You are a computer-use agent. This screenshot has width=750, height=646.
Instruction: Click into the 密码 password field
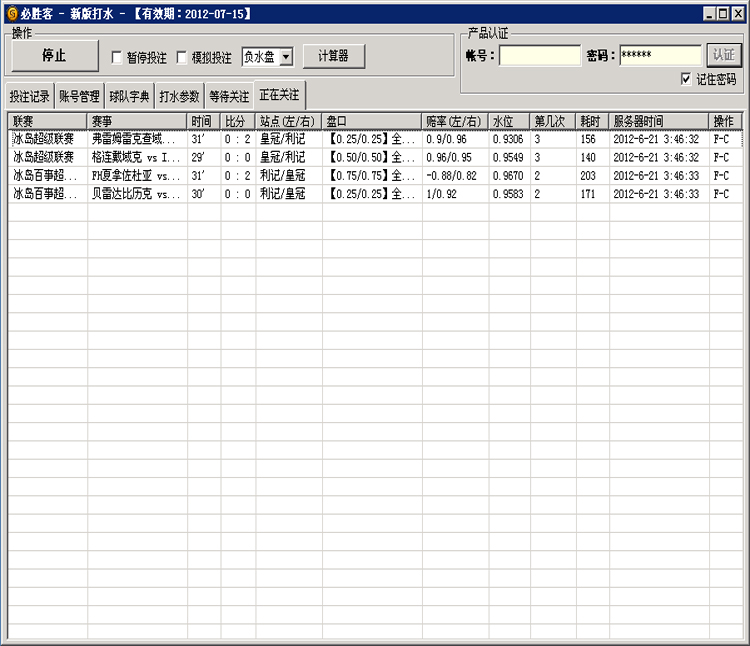(659, 56)
